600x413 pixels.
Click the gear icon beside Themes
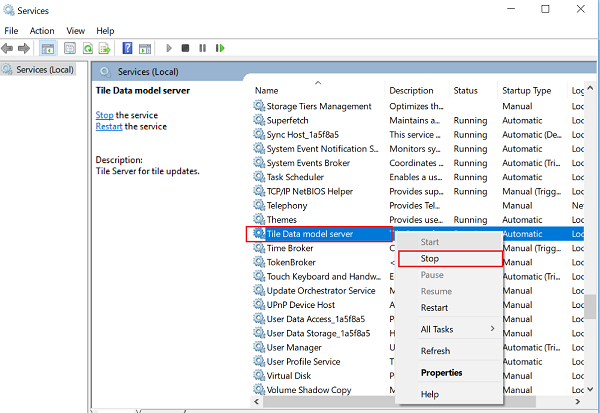[259, 219]
